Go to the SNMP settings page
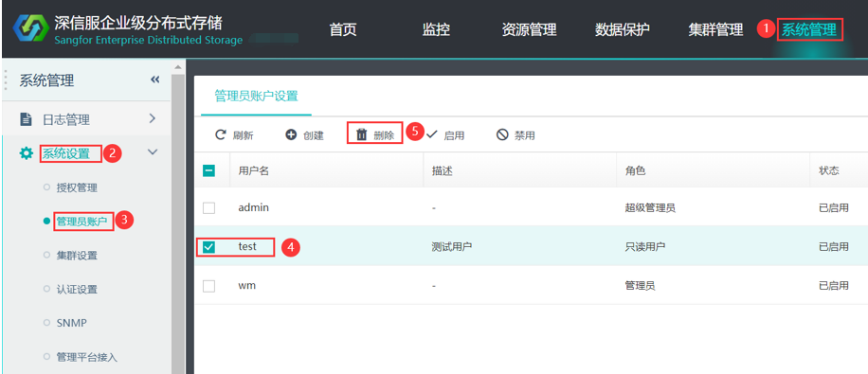 coord(71,323)
